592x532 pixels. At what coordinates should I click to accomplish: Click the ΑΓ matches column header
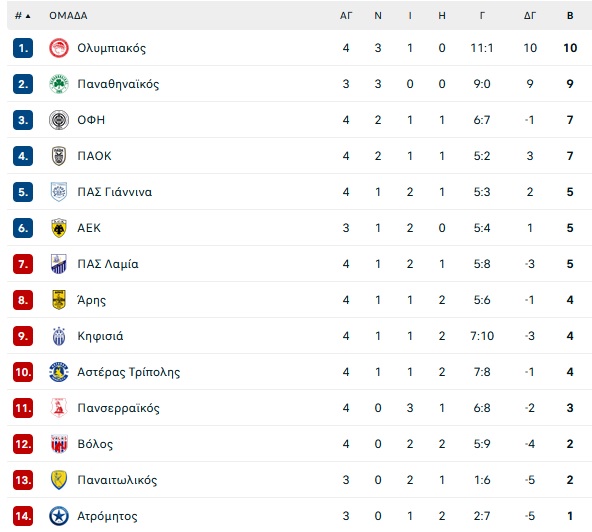click(346, 16)
